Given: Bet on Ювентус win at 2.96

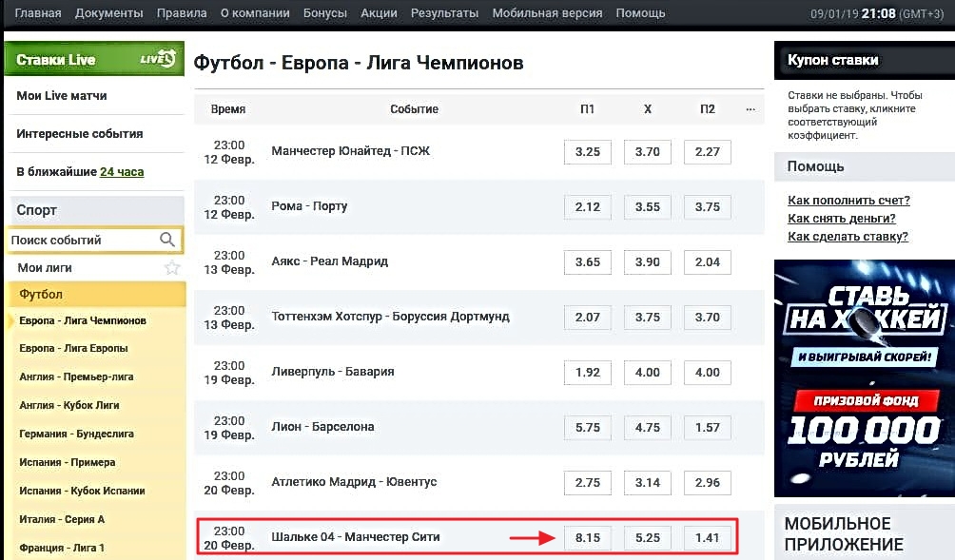Looking at the screenshot, I should (707, 483).
